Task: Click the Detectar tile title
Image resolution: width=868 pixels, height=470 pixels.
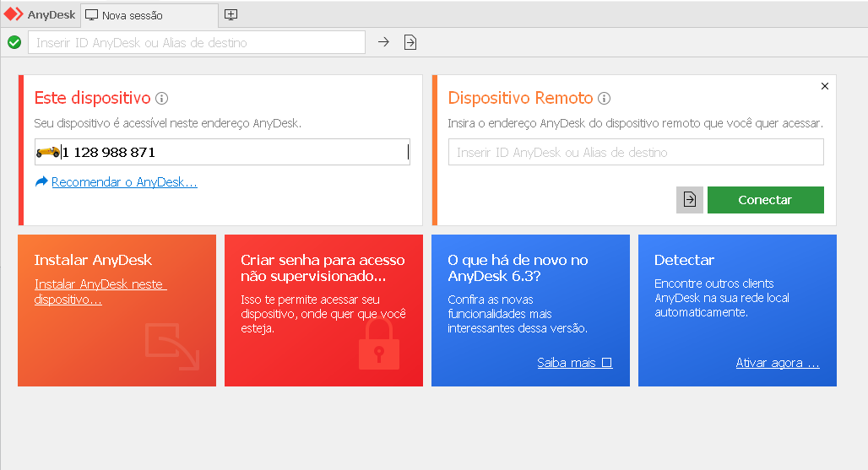Action: click(x=684, y=260)
